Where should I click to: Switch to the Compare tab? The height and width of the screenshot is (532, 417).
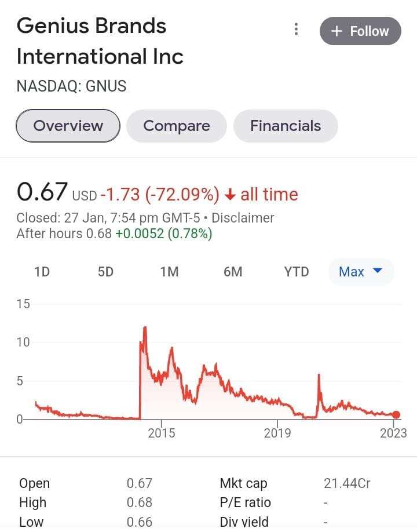tap(176, 126)
